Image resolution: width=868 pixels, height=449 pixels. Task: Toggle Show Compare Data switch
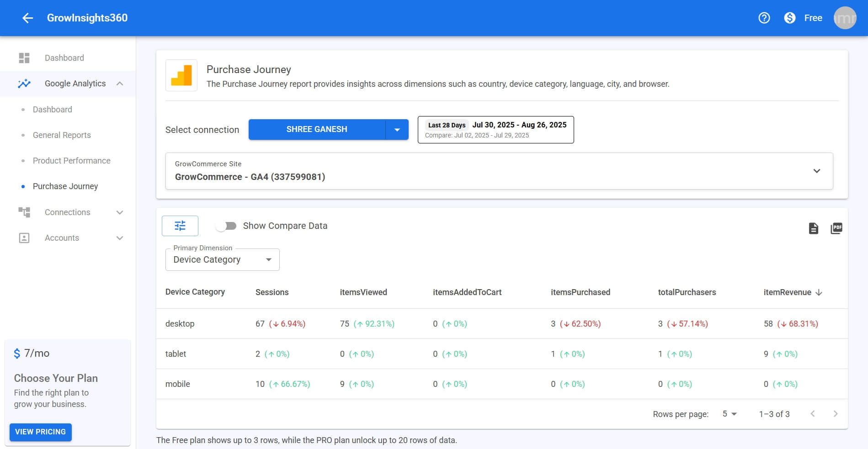point(226,226)
